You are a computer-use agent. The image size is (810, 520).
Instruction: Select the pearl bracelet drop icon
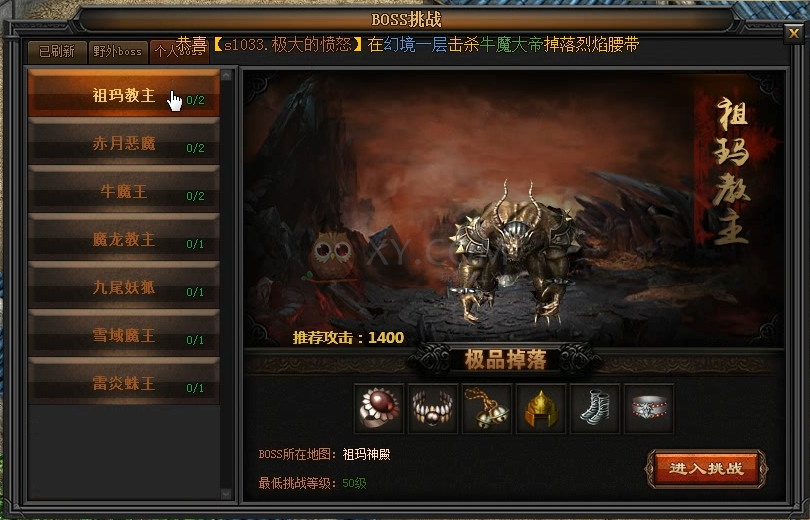pyautogui.click(x=433, y=408)
